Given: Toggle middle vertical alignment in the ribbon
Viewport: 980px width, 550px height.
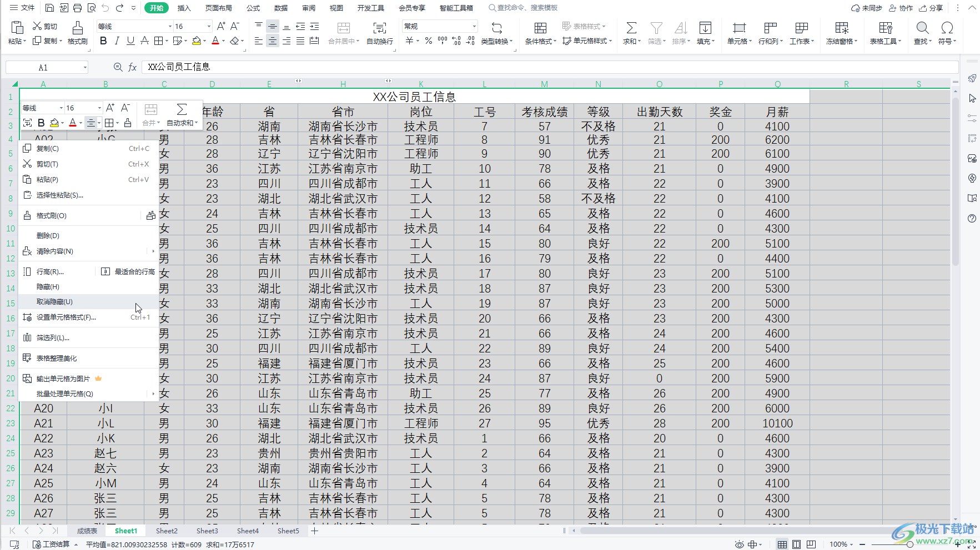Looking at the screenshot, I should coord(273,26).
